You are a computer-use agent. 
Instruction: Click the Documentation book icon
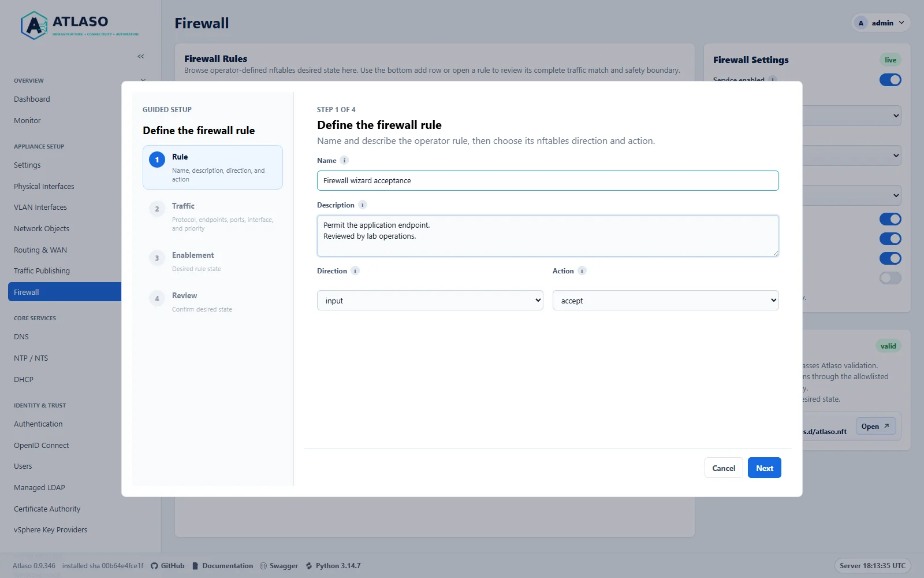[x=195, y=566]
